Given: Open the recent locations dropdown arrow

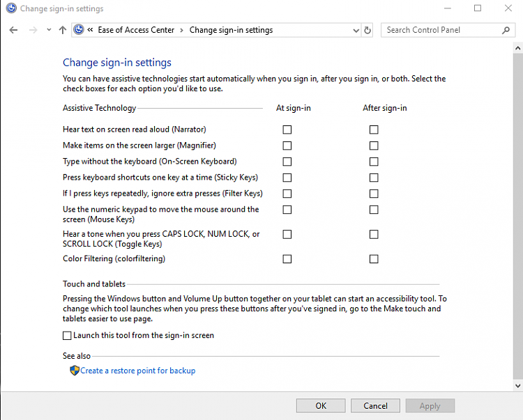Looking at the screenshot, I should 49,30.
